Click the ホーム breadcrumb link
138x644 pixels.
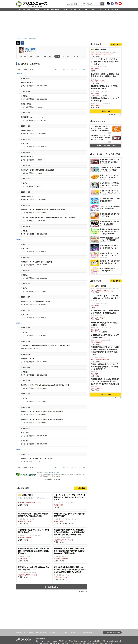coord(18,39)
